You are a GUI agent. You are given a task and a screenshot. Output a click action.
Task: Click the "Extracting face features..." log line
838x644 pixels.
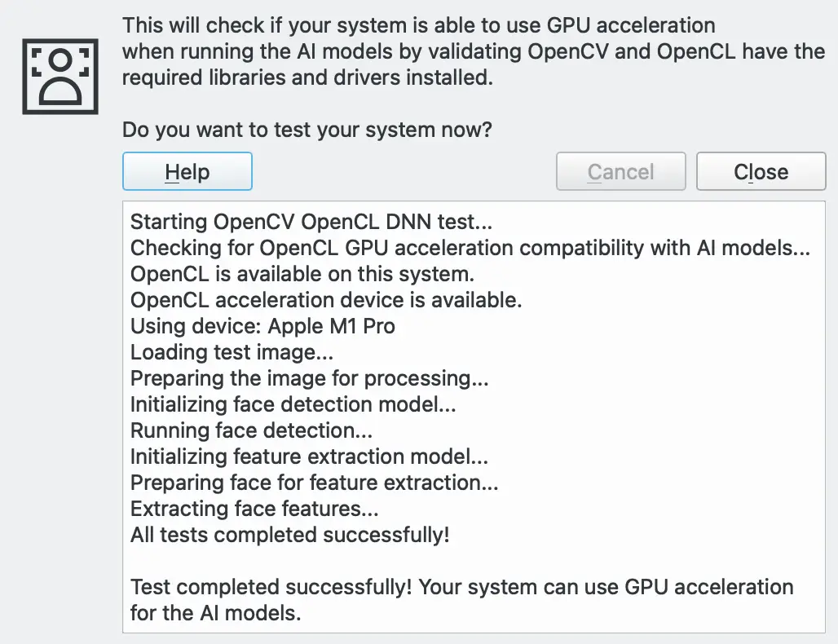click(254, 509)
